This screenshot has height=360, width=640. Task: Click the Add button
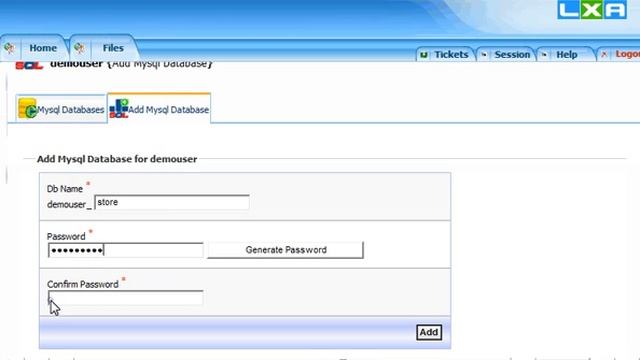429,332
